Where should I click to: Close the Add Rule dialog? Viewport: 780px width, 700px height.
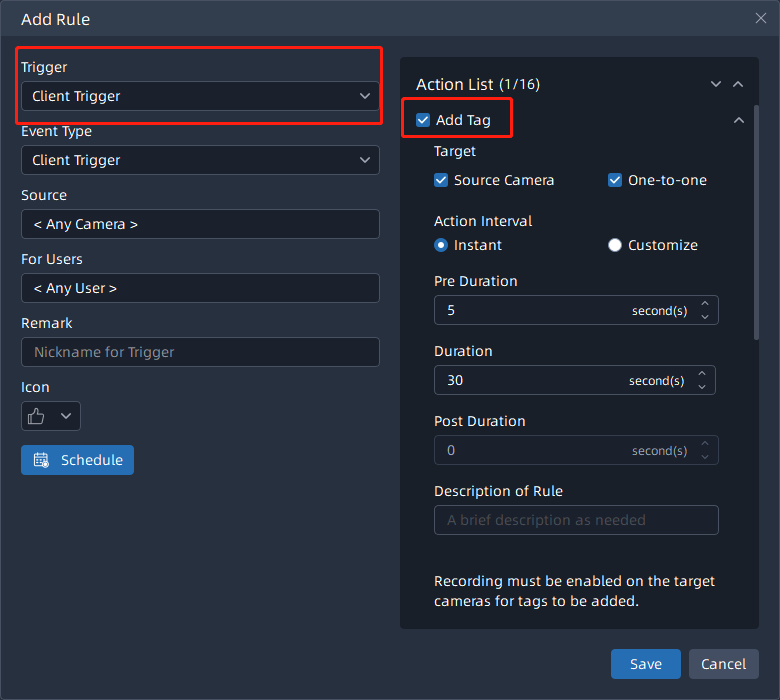click(x=761, y=18)
